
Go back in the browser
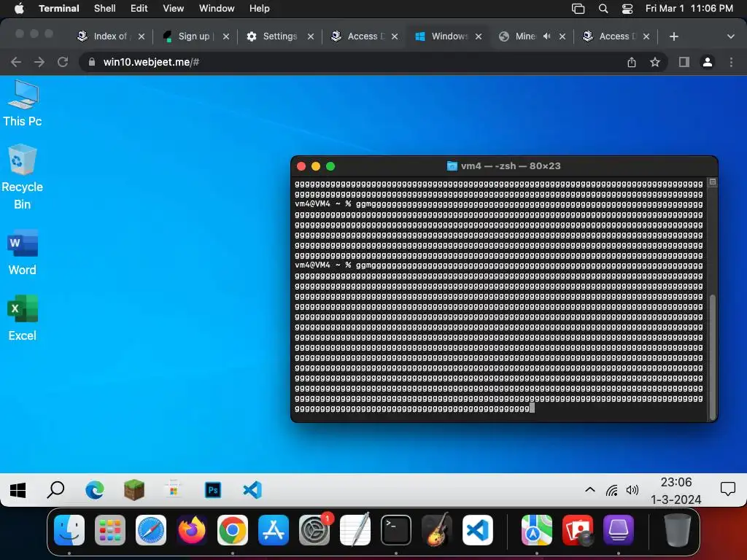tap(16, 62)
